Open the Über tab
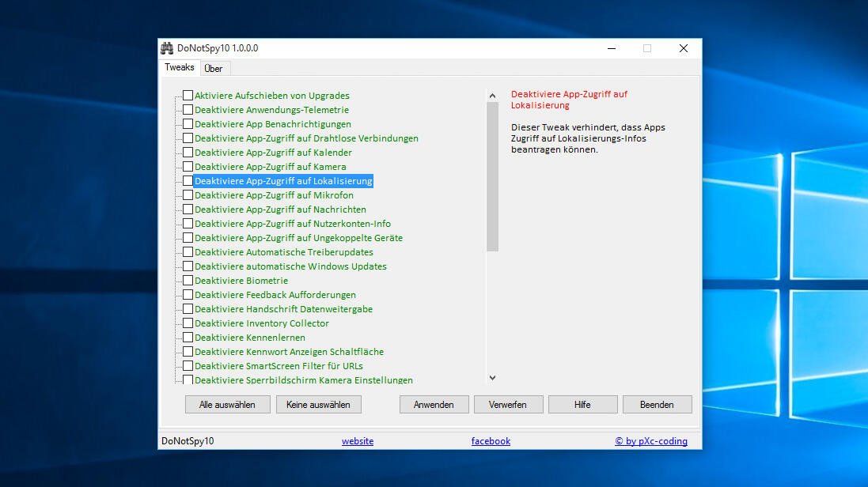Viewport: 868px width, 487px height. tap(214, 69)
